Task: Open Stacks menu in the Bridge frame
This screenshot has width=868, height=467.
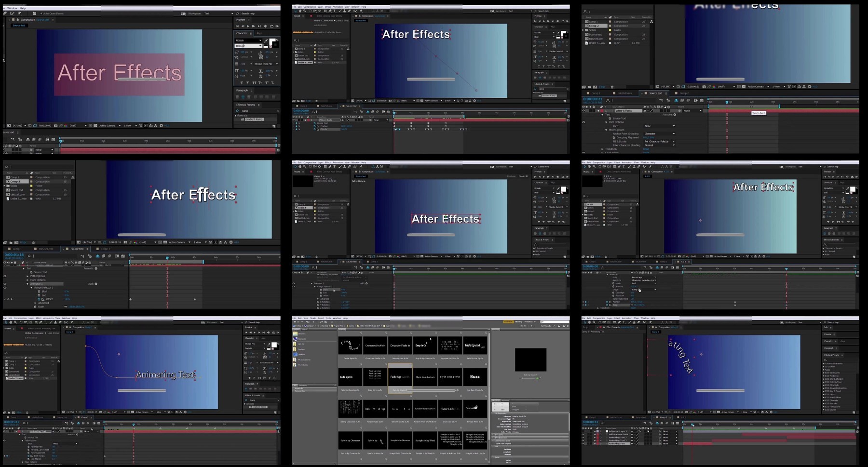Action: (x=313, y=318)
